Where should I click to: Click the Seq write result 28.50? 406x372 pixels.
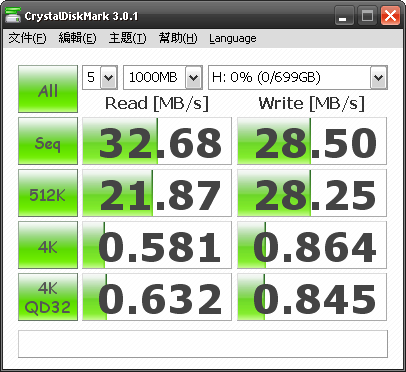(x=312, y=141)
